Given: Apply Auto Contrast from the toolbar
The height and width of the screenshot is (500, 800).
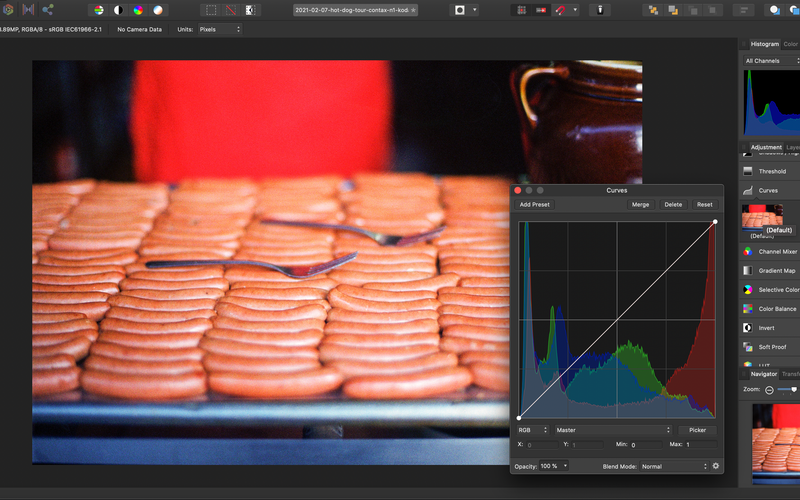Looking at the screenshot, I should pos(118,10).
